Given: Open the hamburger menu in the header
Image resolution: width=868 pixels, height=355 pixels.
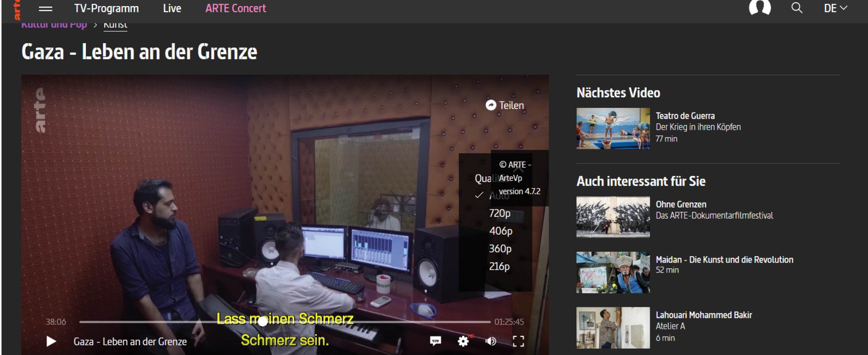Looking at the screenshot, I should (x=45, y=8).
